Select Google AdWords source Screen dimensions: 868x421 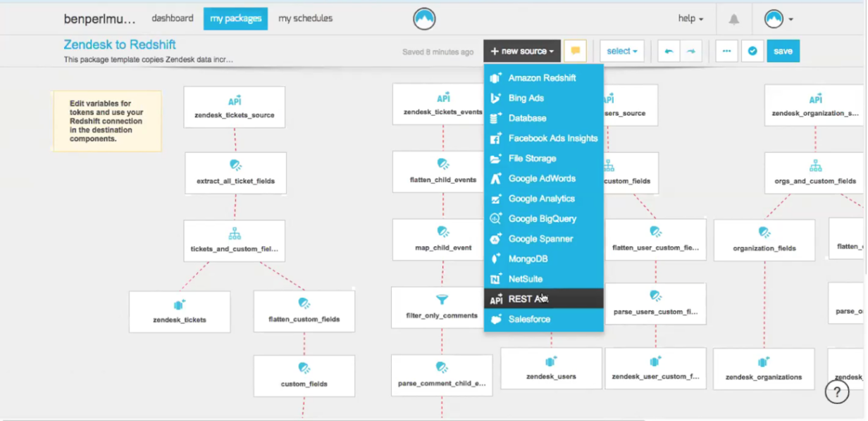click(544, 179)
